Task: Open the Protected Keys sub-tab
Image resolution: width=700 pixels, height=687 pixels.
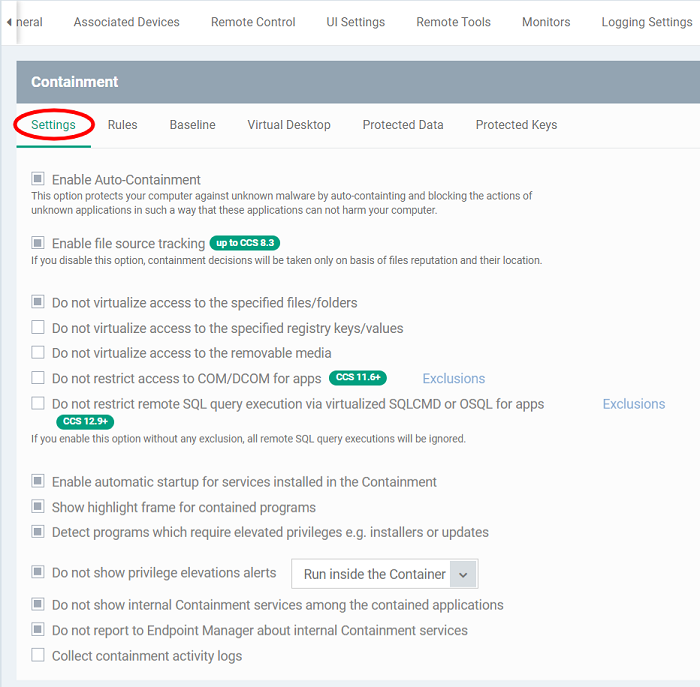Action: (x=516, y=125)
